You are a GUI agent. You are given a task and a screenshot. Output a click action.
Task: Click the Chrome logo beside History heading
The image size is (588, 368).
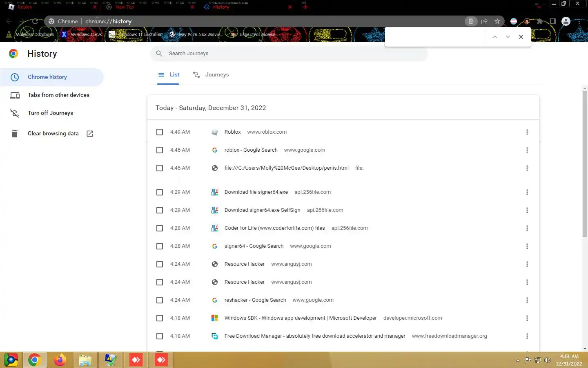(13, 54)
